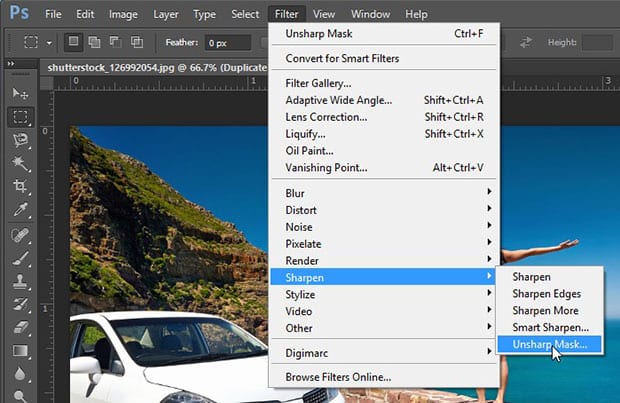The image size is (620, 403).
Task: Select the Magic Wand tool
Action: [x=20, y=163]
